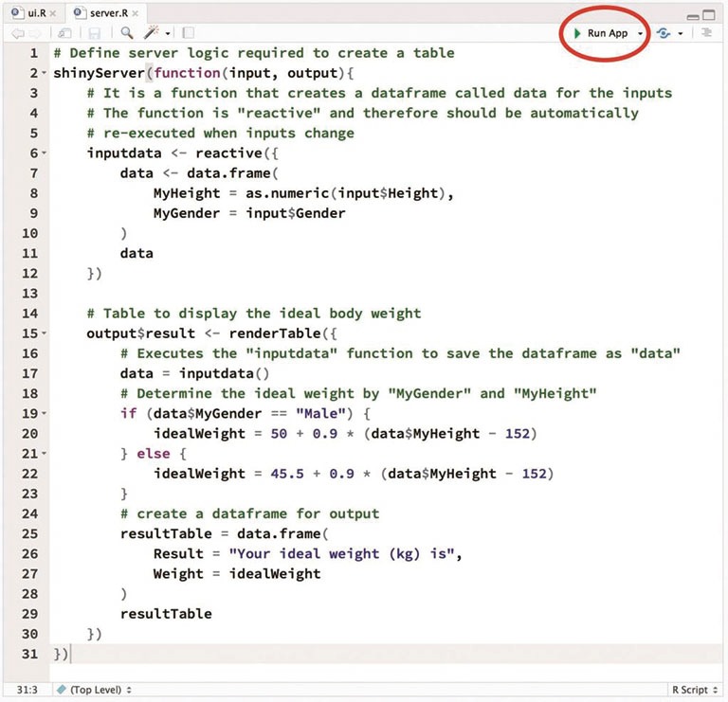Image resolution: width=728 pixels, height=702 pixels.
Task: Collapse the reactive block fold at line 6
Action: pos(45,153)
